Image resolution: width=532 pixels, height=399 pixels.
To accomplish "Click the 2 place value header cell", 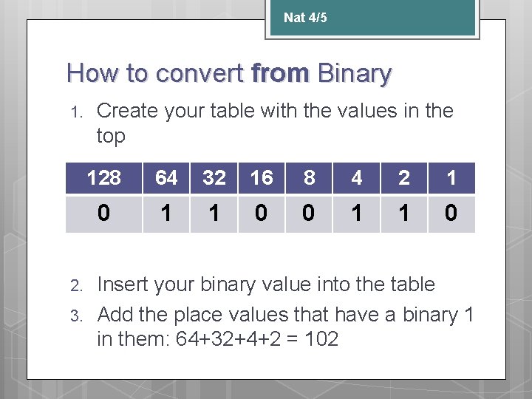I will pyautogui.click(x=404, y=178).
